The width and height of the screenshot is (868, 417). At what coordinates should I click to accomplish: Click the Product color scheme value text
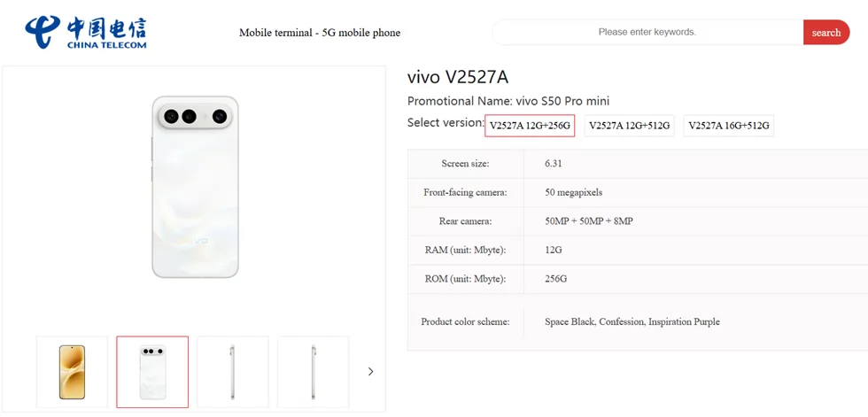(x=632, y=322)
